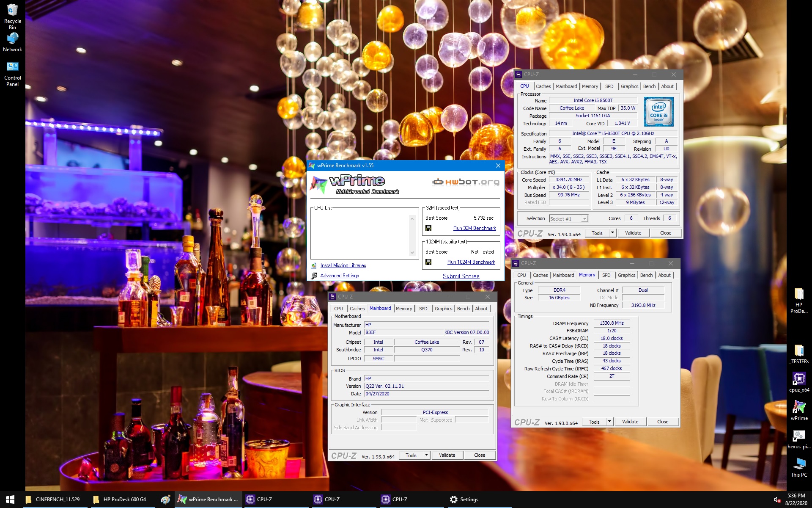812x508 pixels.
Task: Click the Advanced Settings wrench icon
Action: [314, 276]
